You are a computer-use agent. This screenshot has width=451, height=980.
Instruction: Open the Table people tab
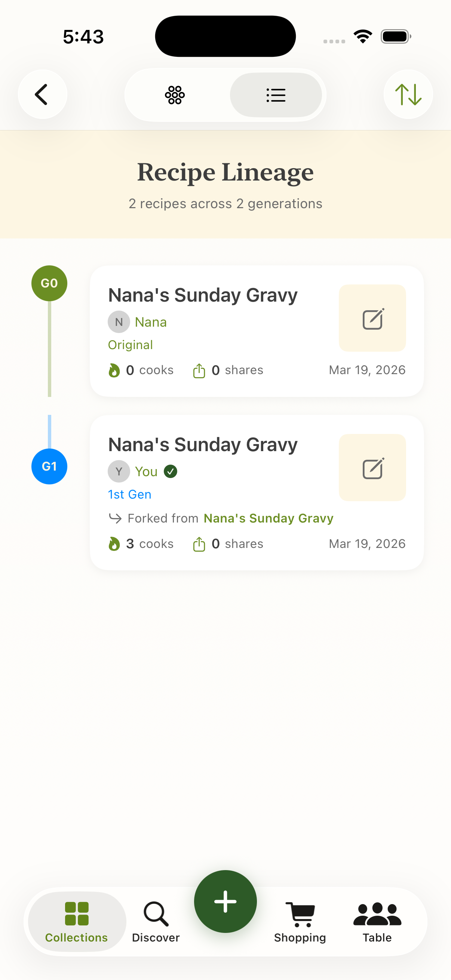coord(377,921)
